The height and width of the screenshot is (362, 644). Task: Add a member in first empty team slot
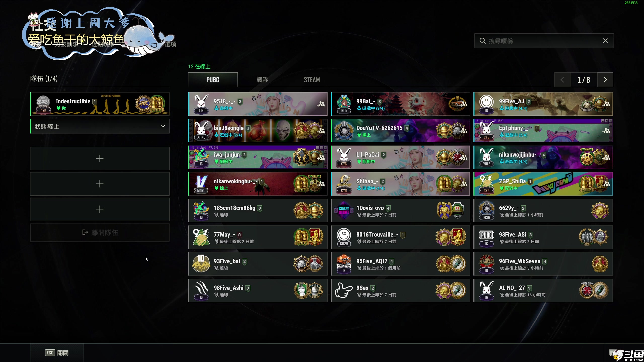[x=100, y=158]
